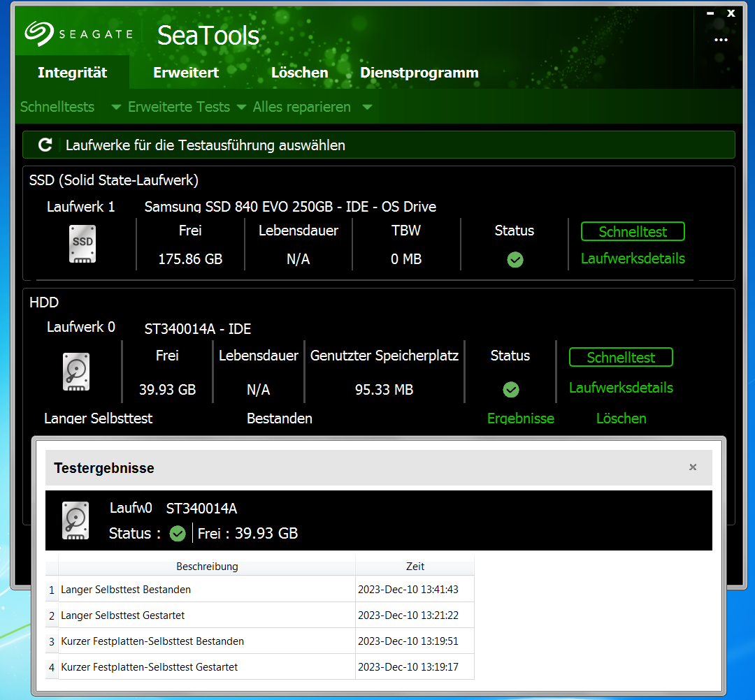
Task: Click the Alles reparieren menu label
Action: [302, 107]
